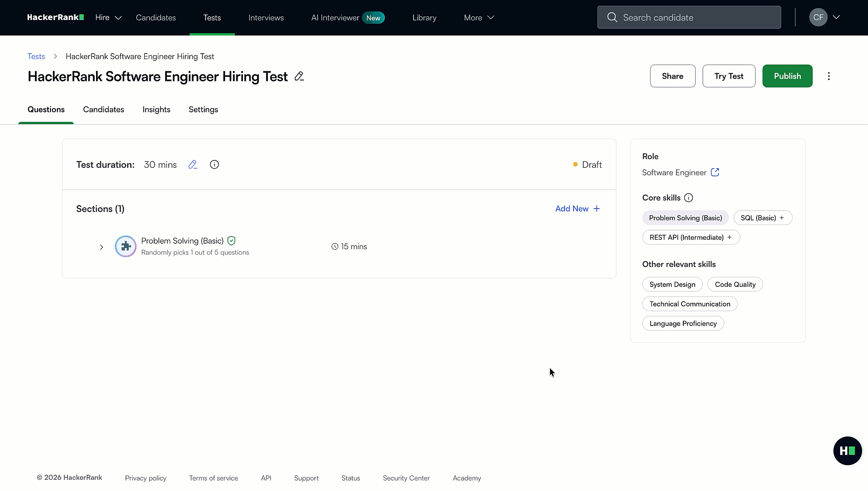Open the Hire dropdown menu
868x491 pixels.
click(107, 17)
